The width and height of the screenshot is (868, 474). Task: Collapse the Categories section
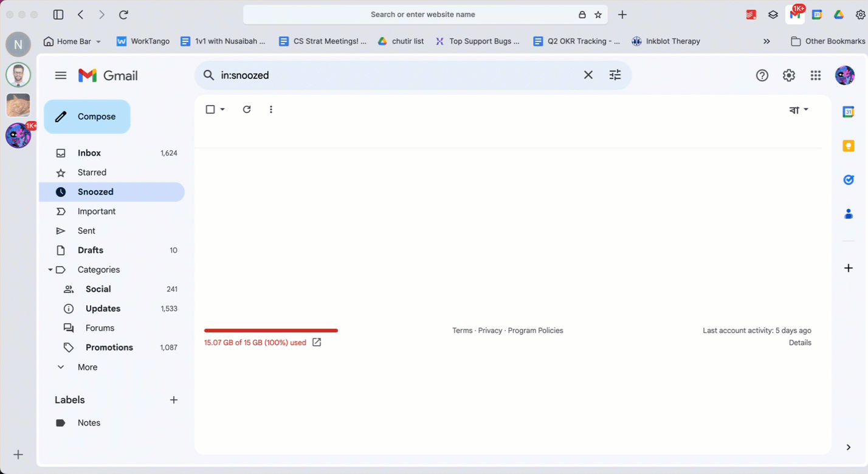click(x=50, y=270)
